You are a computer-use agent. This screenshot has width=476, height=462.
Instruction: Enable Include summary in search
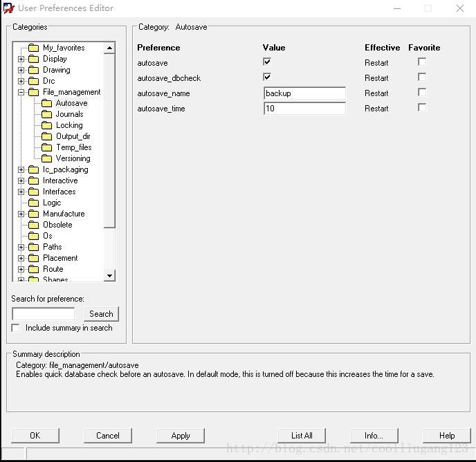pyautogui.click(x=16, y=328)
